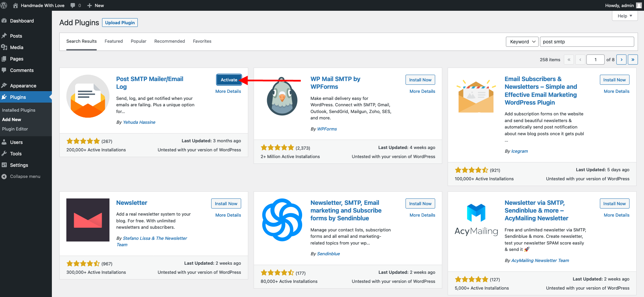Install the Sendinblue newsletter plugin

click(420, 203)
